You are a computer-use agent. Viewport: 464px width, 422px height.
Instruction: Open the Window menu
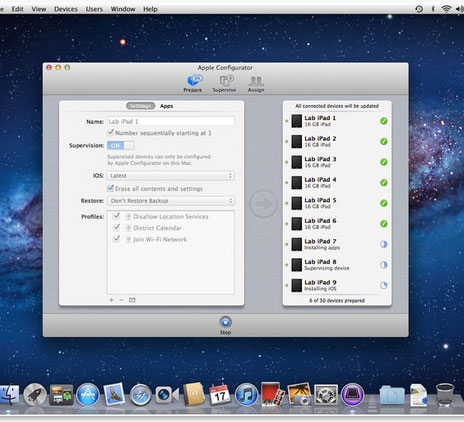click(123, 9)
